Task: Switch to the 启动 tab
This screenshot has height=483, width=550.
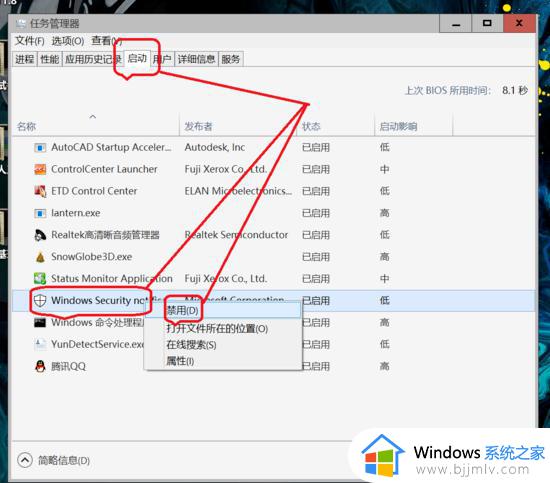Action: (137, 58)
